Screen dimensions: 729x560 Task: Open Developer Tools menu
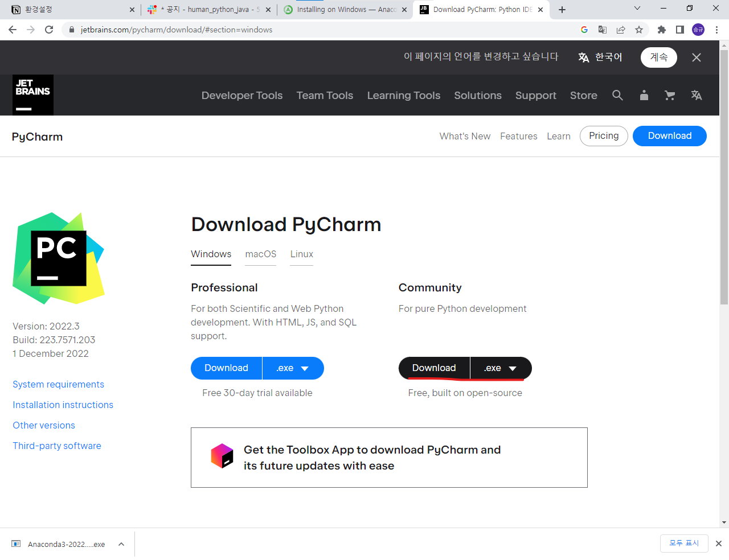(x=242, y=95)
